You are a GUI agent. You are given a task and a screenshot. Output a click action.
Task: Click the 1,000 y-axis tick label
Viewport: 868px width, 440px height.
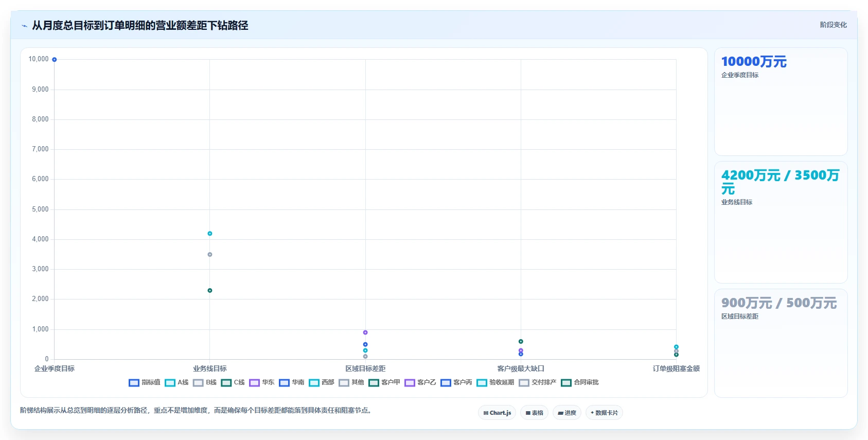[40, 329]
